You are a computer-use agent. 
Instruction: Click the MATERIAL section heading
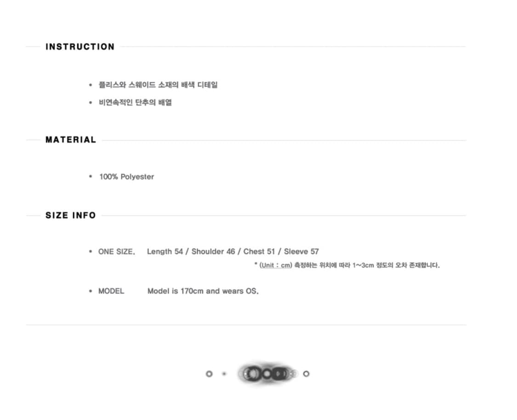pyautogui.click(x=71, y=140)
